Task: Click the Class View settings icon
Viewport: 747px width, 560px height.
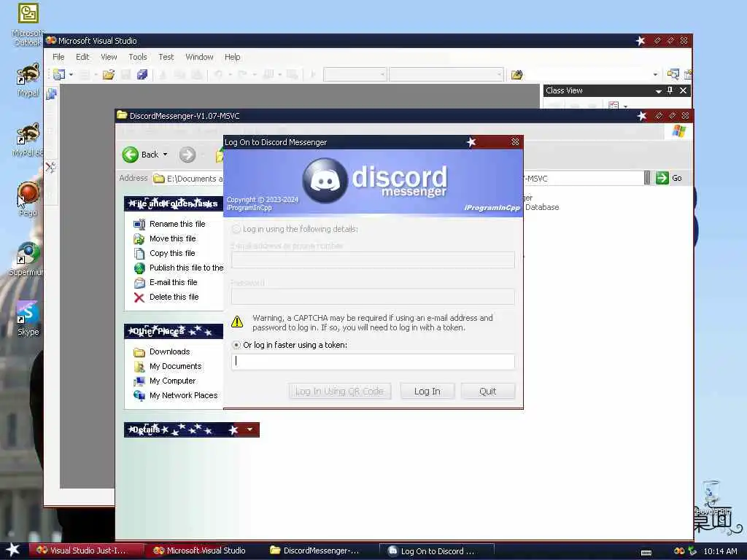Action: coord(614,106)
